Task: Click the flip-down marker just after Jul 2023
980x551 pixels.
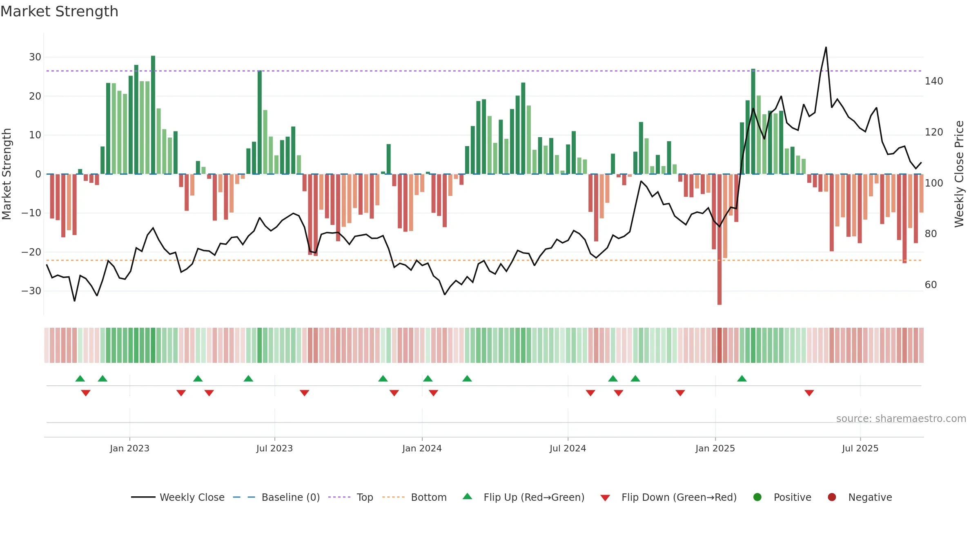Action: [x=305, y=393]
